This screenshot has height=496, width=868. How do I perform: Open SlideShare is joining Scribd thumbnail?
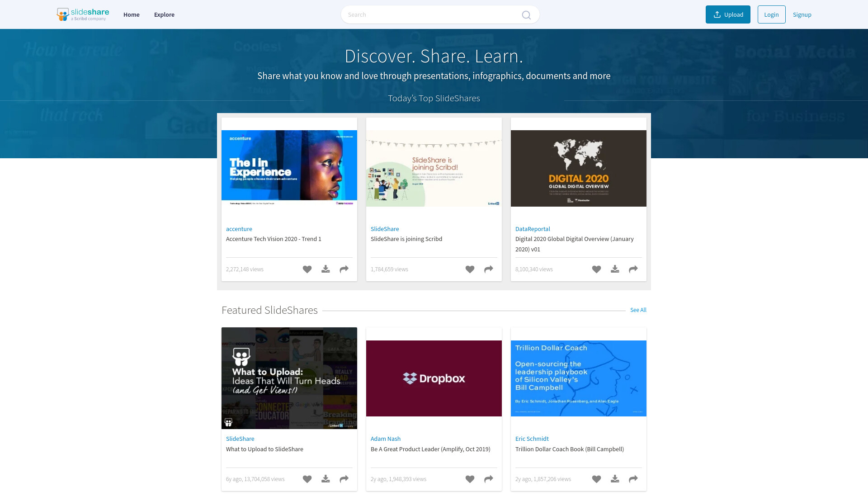click(x=434, y=168)
